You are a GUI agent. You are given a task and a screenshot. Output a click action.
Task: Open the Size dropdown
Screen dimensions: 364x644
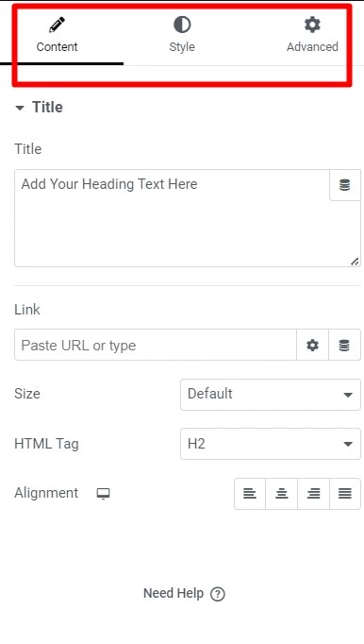271,395
